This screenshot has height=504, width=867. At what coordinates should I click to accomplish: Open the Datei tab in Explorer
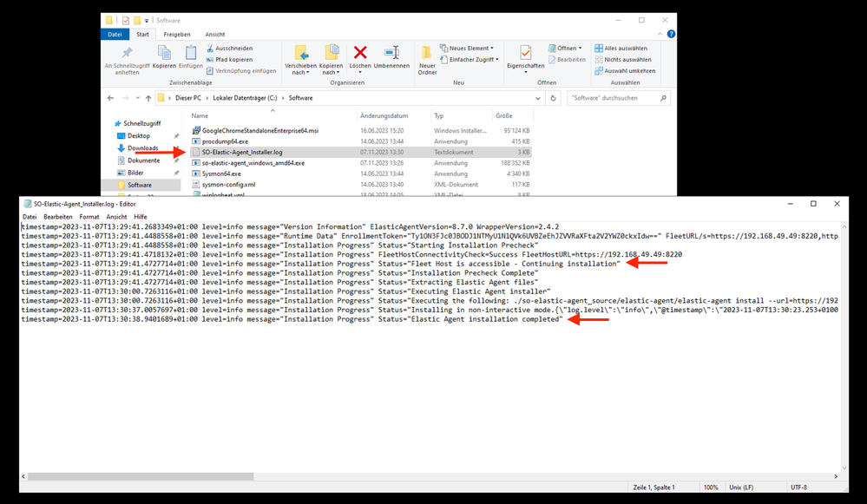(115, 34)
